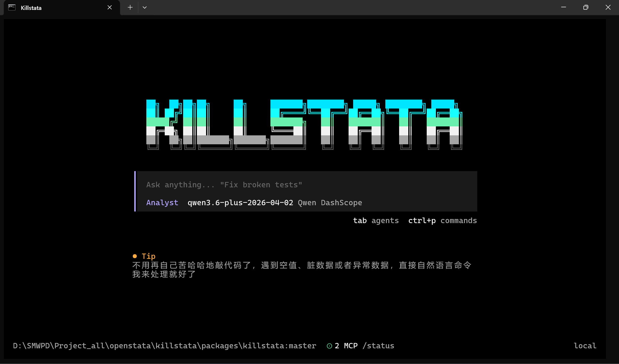Click the workspace path D:\SMWPD\Project_all\openstata
The width and height of the screenshot is (619, 364).
83,346
